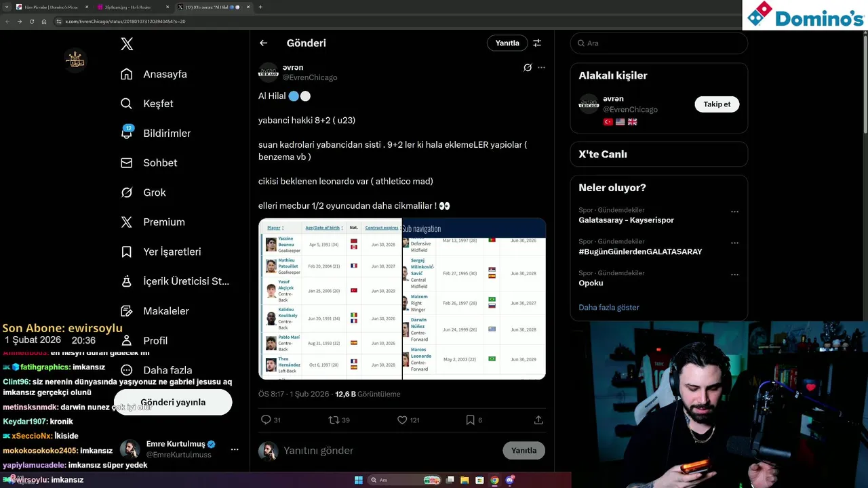Open İçerik Üreticisi Stüdyosu item
Viewport: 868px width, 488px height.
click(175, 281)
